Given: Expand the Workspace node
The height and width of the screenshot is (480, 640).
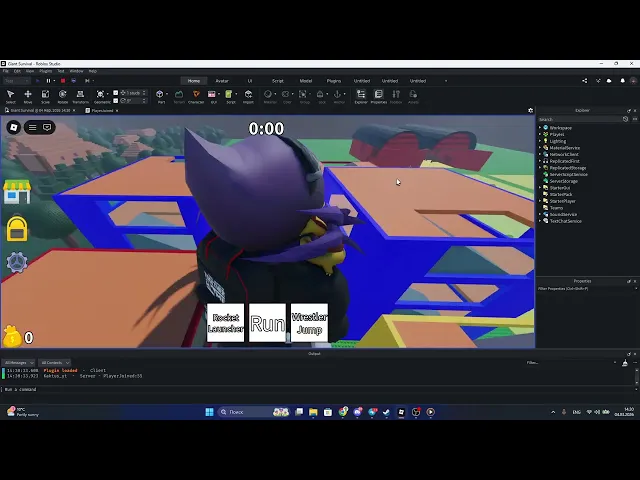Looking at the screenshot, I should click(x=540, y=128).
